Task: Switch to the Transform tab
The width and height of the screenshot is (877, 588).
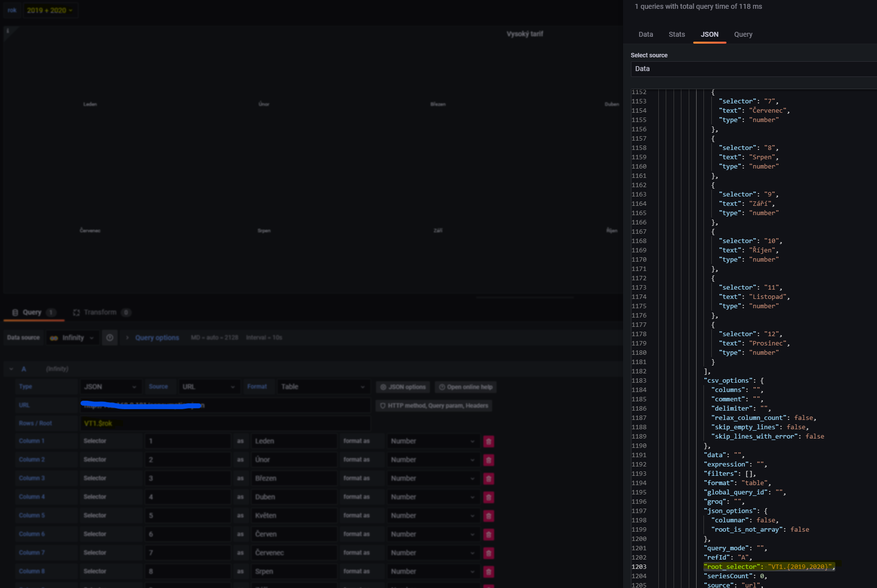Action: [100, 312]
